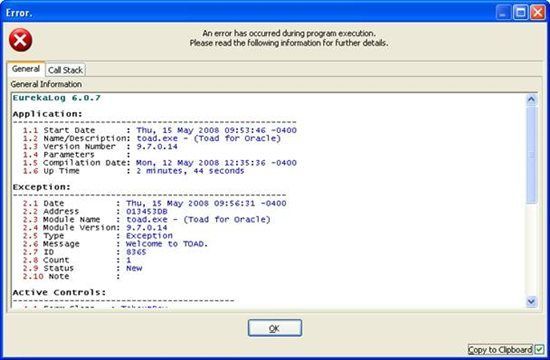Viewport: 550px width, 360px height.
Task: Click the EurekaLog 6.0.7 heading text
Action: (56, 98)
